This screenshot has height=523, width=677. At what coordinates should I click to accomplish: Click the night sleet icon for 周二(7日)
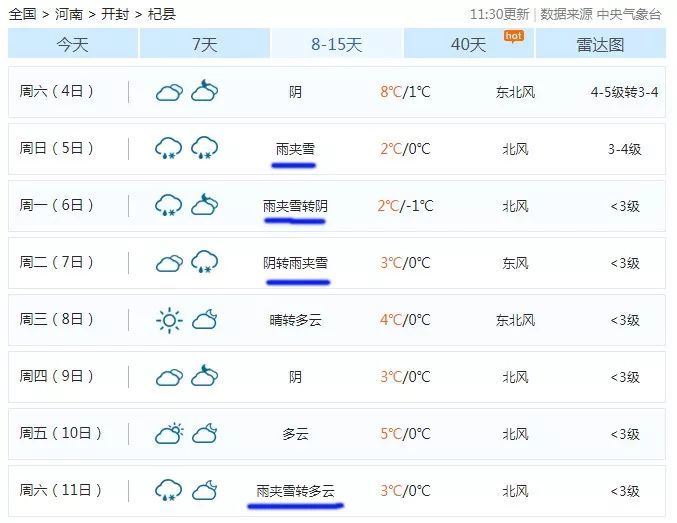click(205, 262)
